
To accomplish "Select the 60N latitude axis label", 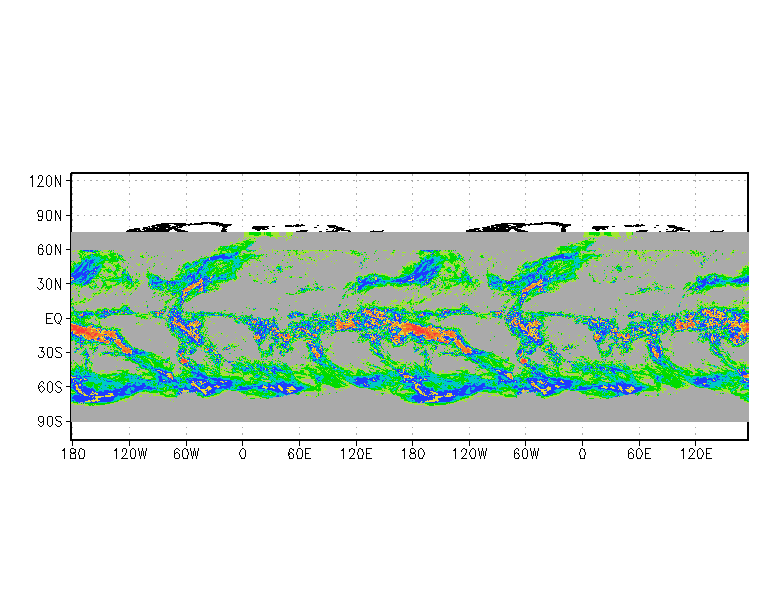I will 49,250.
